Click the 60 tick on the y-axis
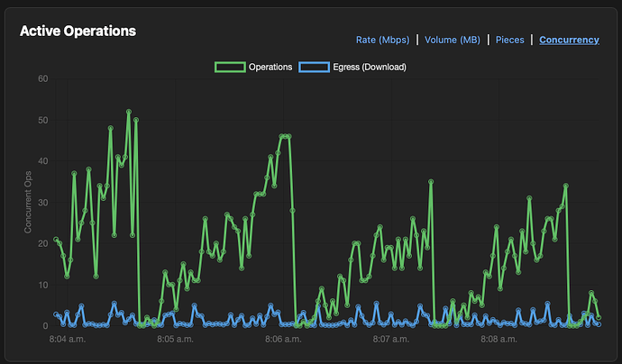The image size is (622, 364). (x=42, y=78)
